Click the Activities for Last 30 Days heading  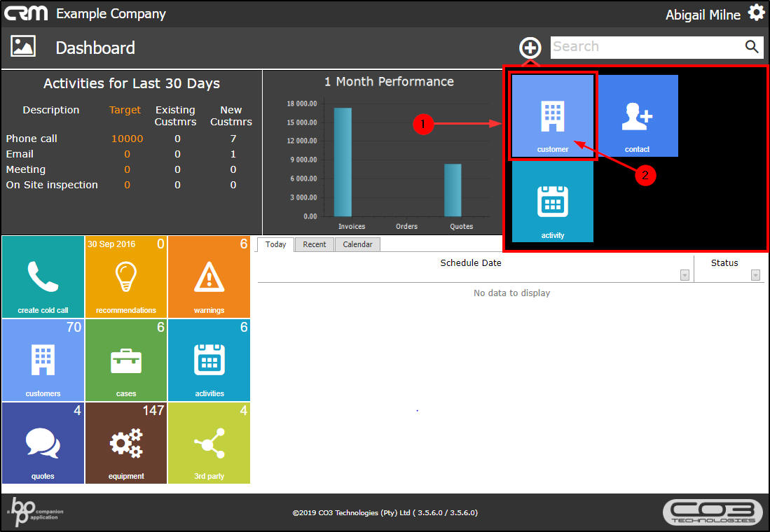click(132, 83)
